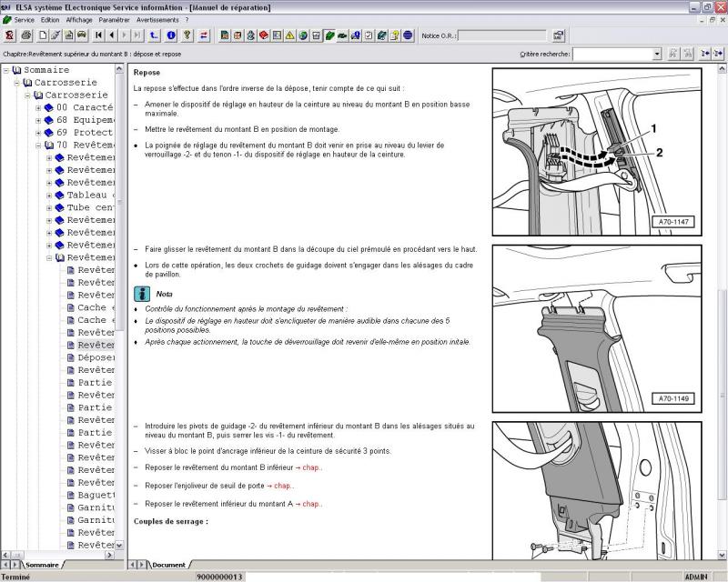
Task: Open the Service menu
Action: (x=25, y=20)
